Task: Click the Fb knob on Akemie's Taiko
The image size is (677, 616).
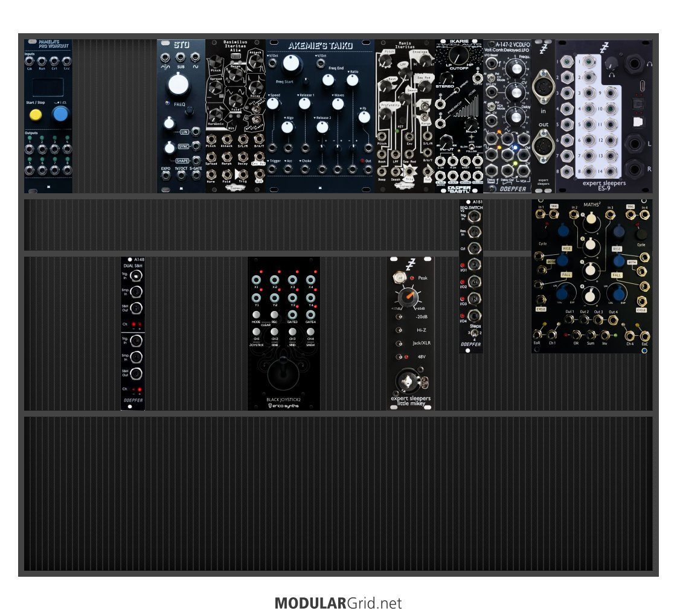Action: point(364,117)
